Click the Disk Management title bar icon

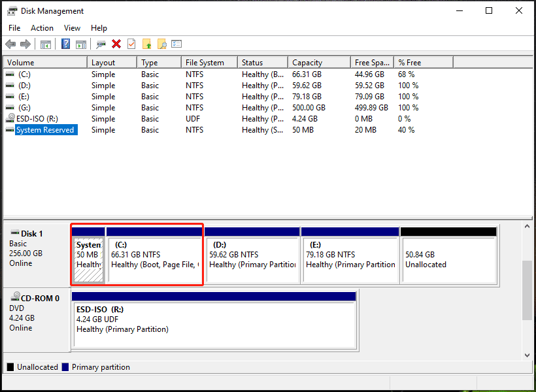tap(12, 11)
